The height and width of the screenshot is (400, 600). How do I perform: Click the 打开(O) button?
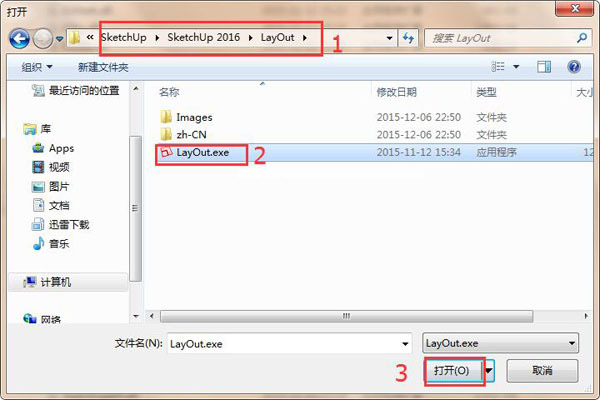point(452,371)
